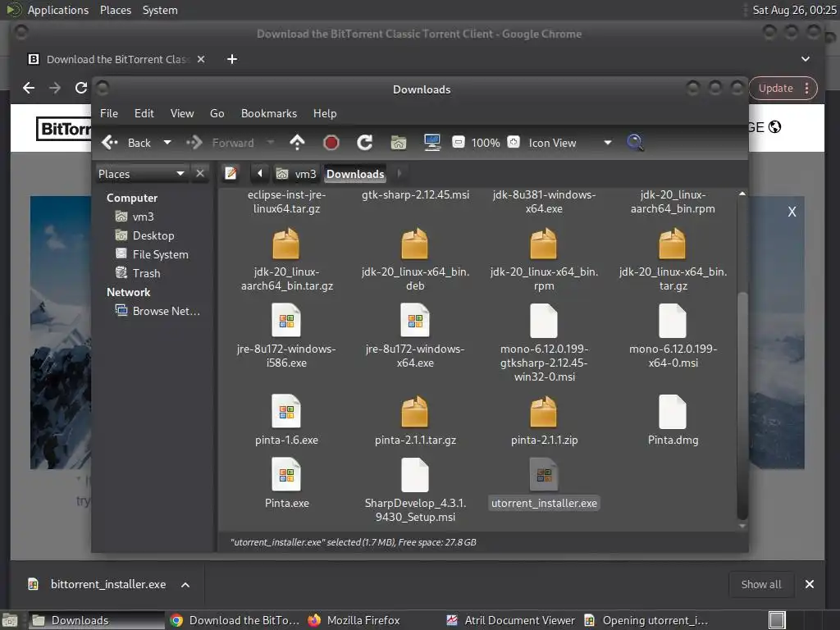
Task: Click the right path-bar scroll arrow
Action: (399, 174)
